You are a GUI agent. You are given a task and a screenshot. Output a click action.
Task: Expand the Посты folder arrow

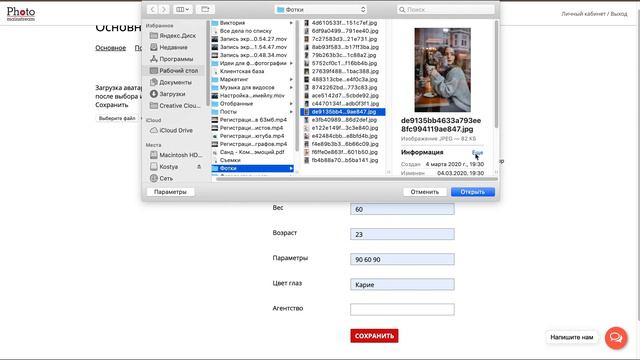(291, 111)
